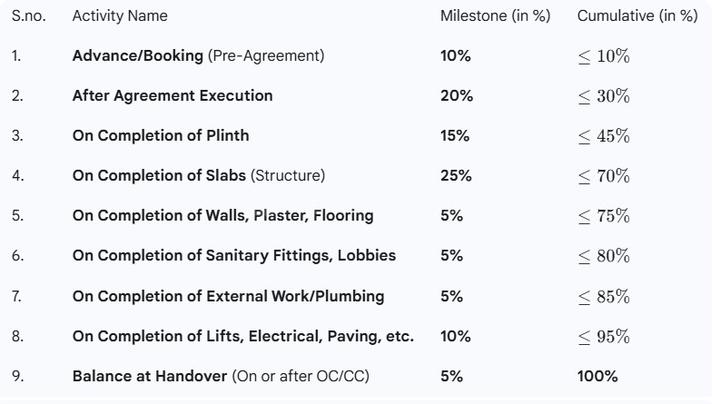
Task: Click the 25% milestone value
Action: point(456,176)
